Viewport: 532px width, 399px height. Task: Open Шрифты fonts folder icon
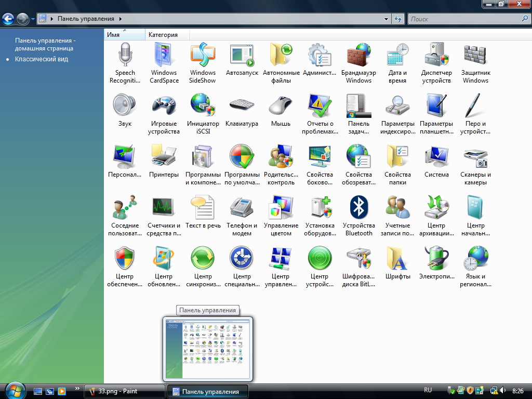click(x=397, y=258)
